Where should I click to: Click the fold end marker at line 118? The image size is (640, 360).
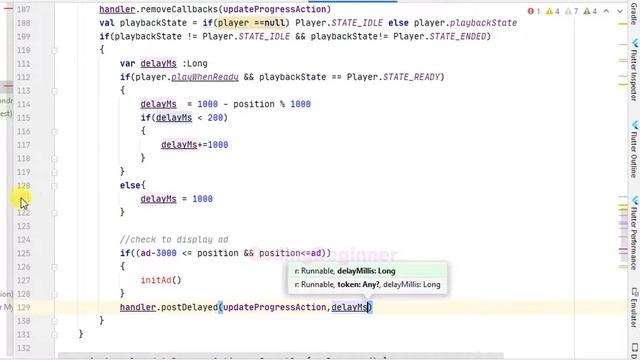coord(54,158)
